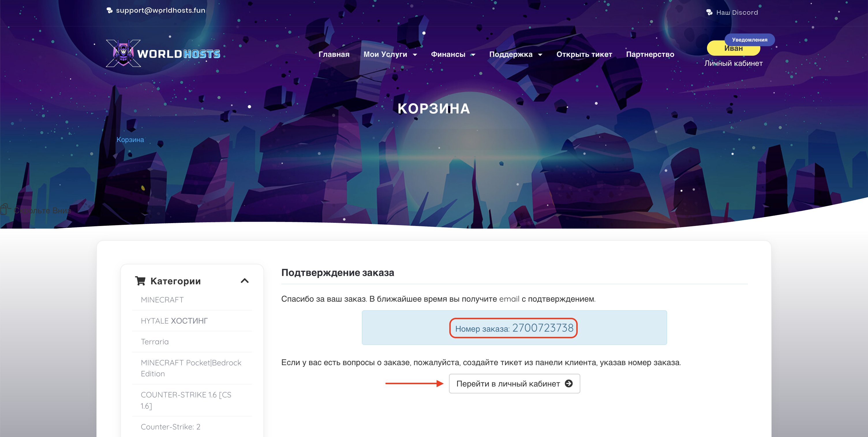The image size is (868, 437).
Task: Click the shopping cart icon beside Категории
Action: tap(140, 281)
